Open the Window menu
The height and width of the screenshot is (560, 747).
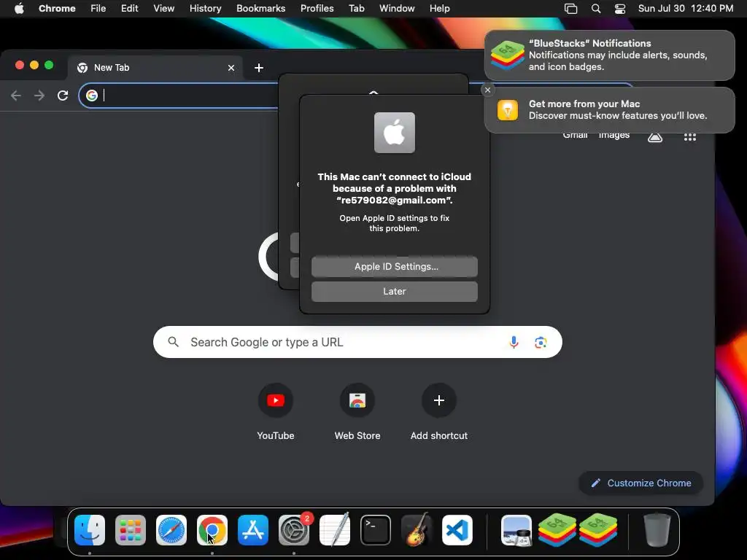pos(397,9)
